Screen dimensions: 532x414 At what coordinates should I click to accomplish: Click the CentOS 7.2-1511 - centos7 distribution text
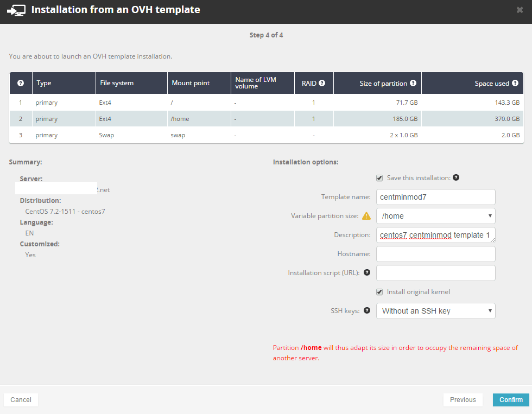[65, 212]
